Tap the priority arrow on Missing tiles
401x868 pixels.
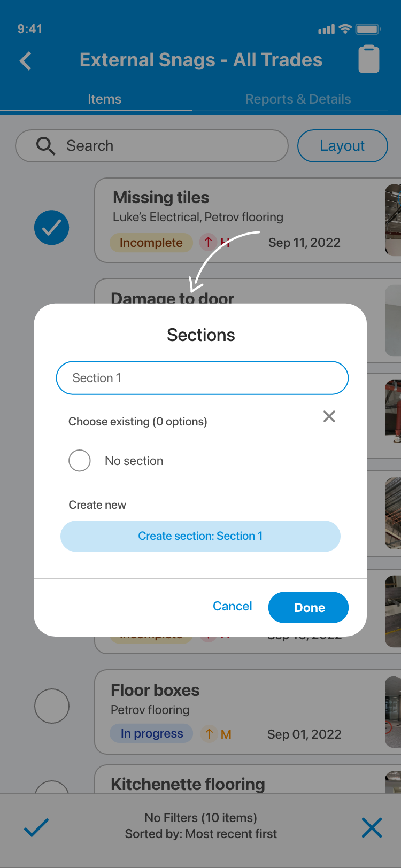click(x=208, y=242)
